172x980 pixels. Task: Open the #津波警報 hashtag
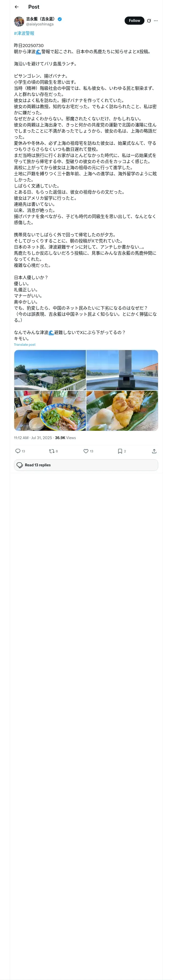tap(24, 33)
